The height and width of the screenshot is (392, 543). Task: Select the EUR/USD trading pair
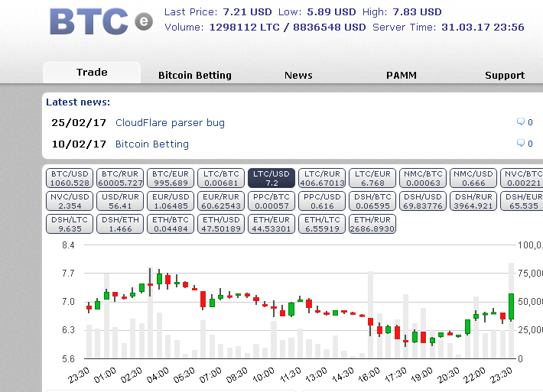pyautogui.click(x=171, y=201)
